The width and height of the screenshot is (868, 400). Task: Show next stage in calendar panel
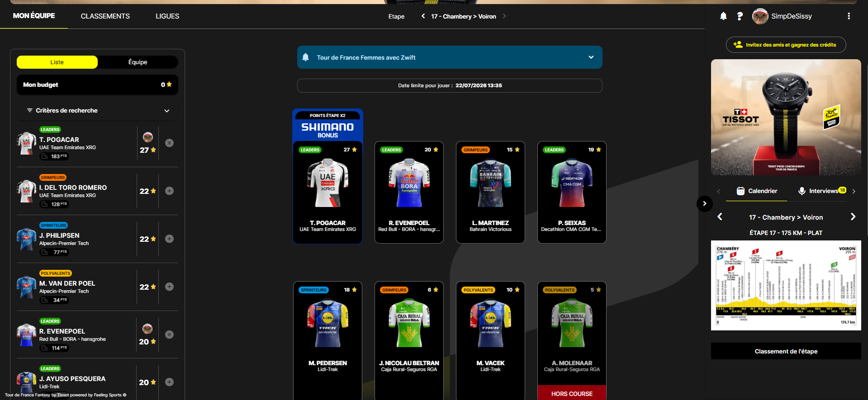[853, 217]
